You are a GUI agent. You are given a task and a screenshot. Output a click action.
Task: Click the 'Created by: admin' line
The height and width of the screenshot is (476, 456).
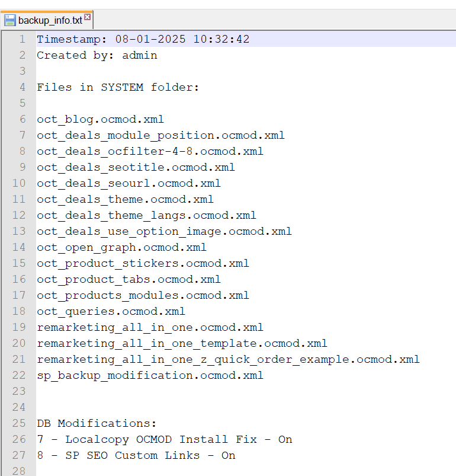pos(97,55)
